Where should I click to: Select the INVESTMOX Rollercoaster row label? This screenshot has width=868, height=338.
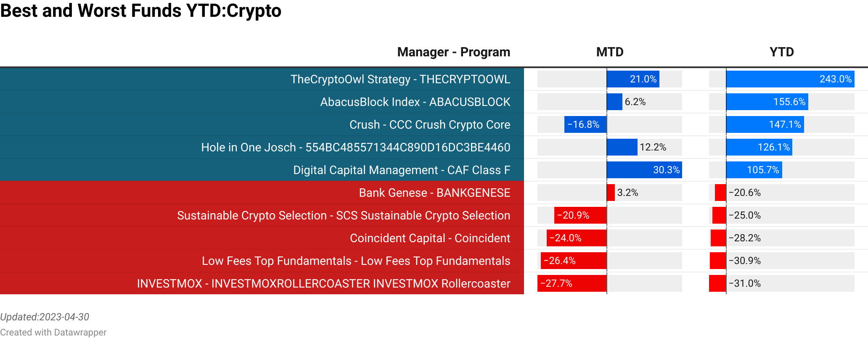click(324, 284)
